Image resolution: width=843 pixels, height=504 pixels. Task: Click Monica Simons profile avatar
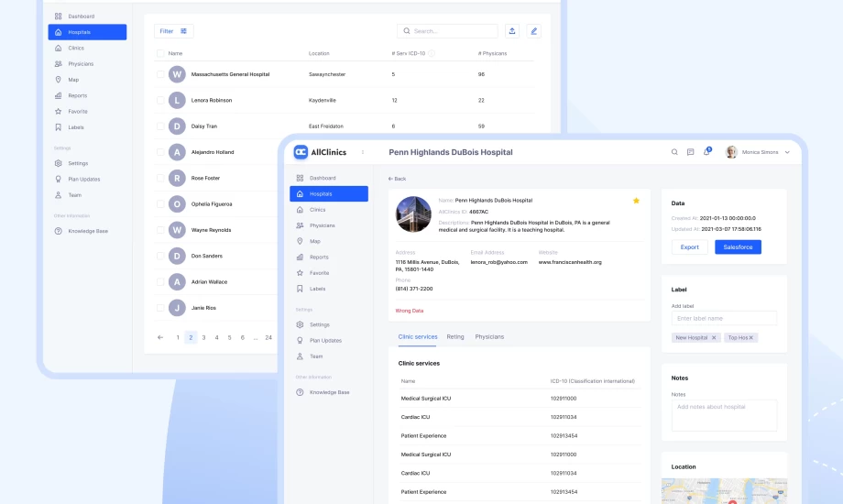point(731,152)
